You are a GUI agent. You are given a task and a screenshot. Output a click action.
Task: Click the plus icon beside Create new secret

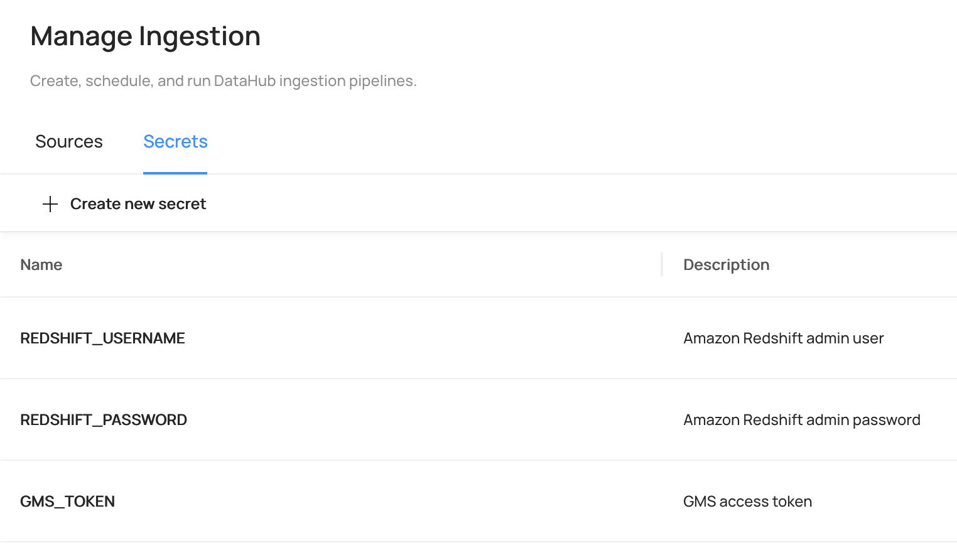50,204
